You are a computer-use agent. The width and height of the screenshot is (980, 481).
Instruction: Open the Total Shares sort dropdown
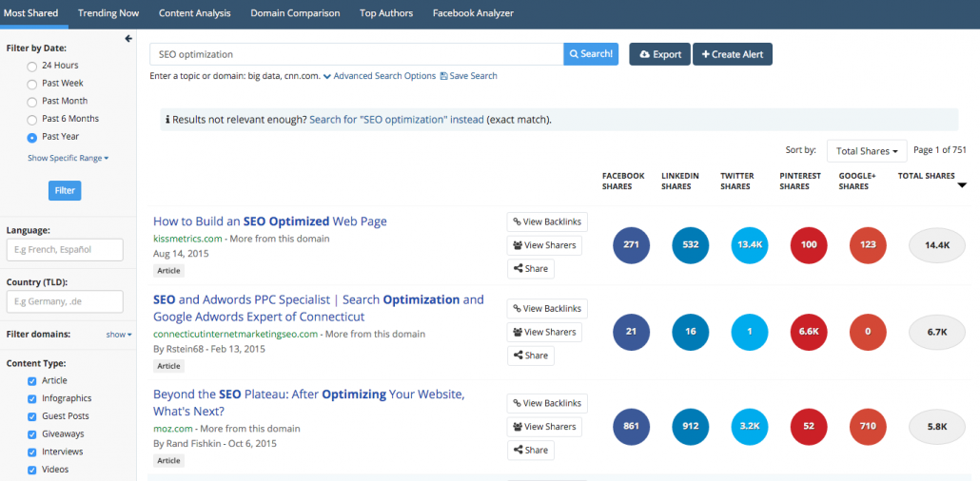(x=866, y=150)
